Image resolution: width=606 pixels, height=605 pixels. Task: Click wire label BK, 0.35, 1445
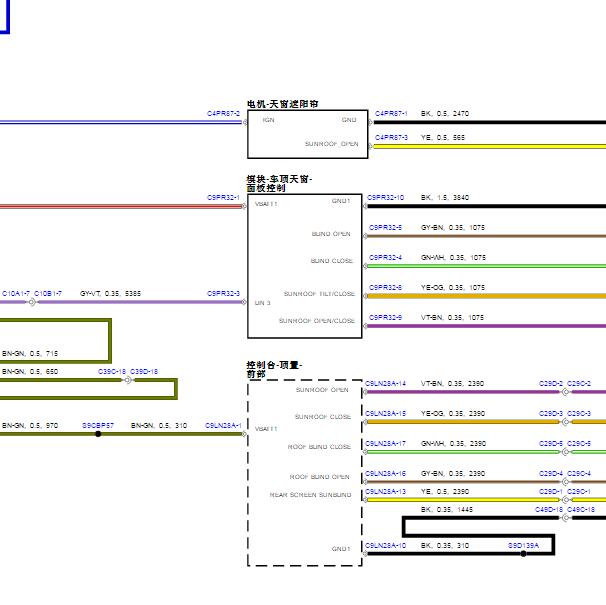(x=447, y=510)
